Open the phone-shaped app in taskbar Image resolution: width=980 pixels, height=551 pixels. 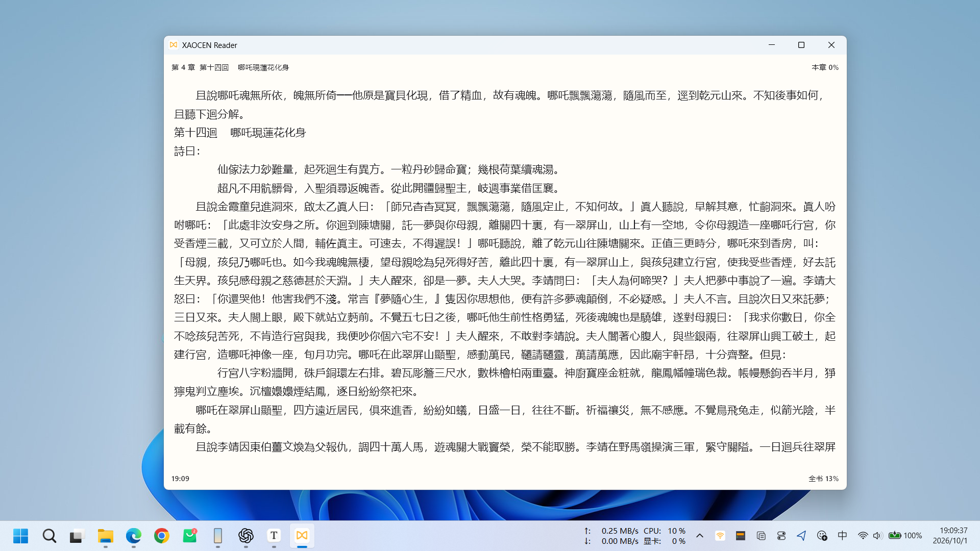(x=218, y=536)
